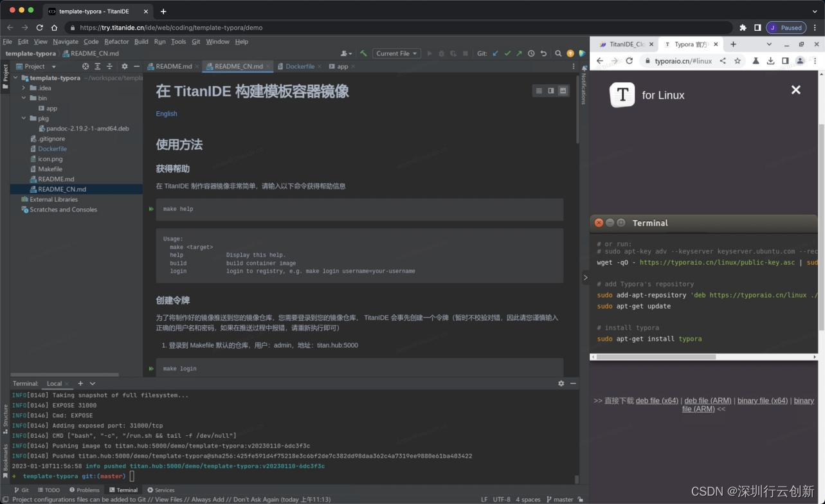Open the Build menu
This screenshot has height=504, width=825.
coord(141,41)
